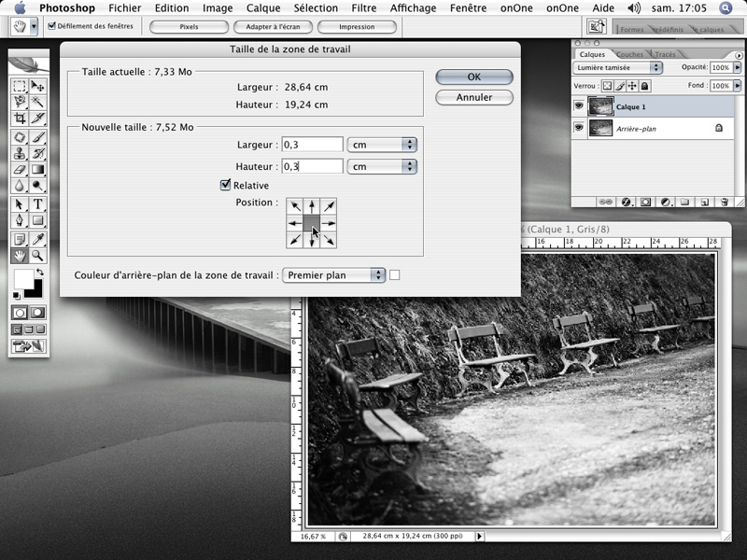Click canvas extension color swatch in dialog
The height and width of the screenshot is (560, 747).
394,274
